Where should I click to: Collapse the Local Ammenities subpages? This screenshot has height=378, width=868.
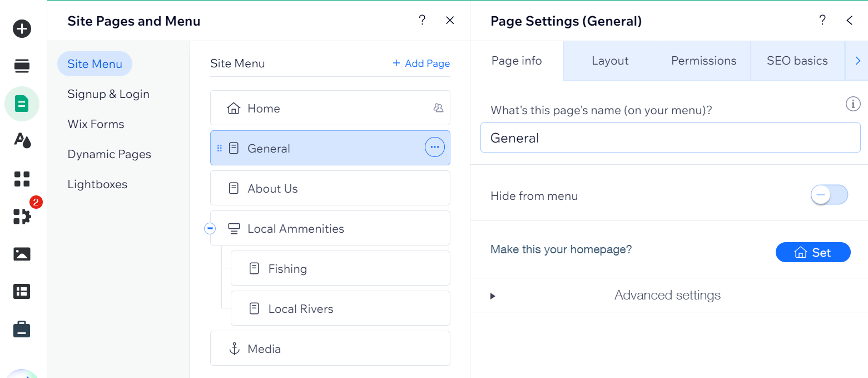coord(210,228)
